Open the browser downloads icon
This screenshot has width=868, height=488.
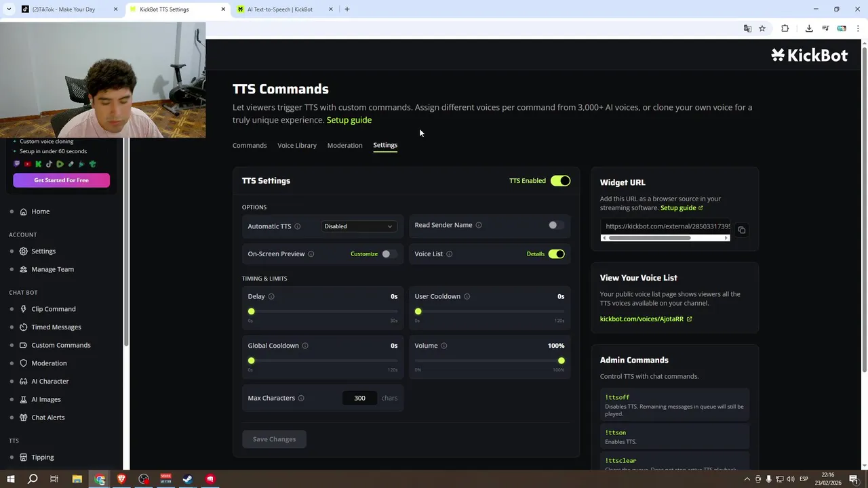809,28
